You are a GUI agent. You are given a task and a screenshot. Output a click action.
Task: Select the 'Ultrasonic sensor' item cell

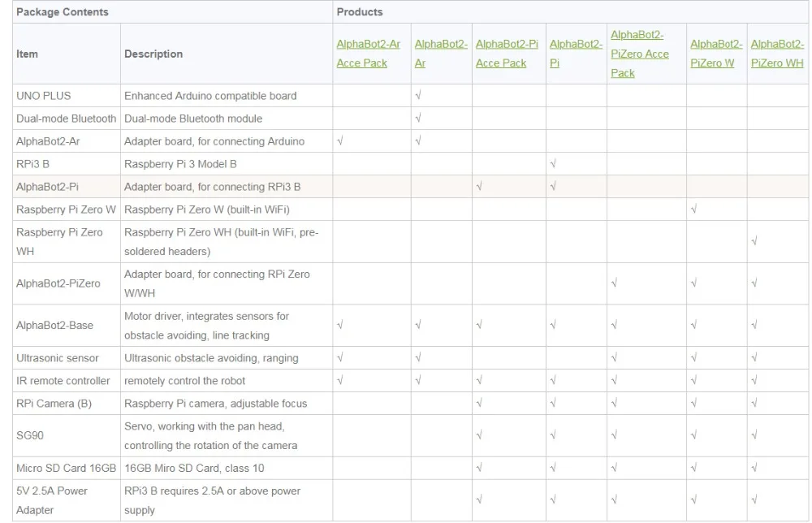pos(67,358)
